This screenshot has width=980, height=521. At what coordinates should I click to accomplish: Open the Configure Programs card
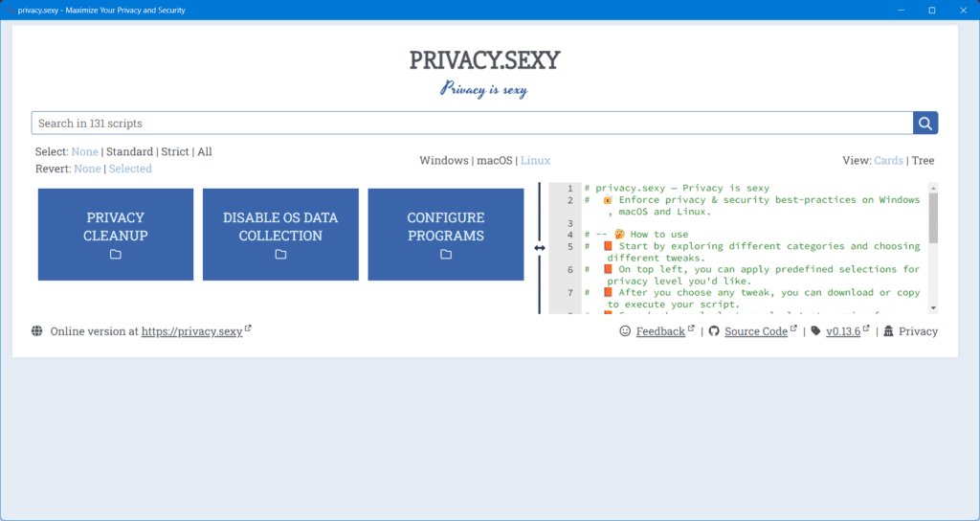coord(446,235)
